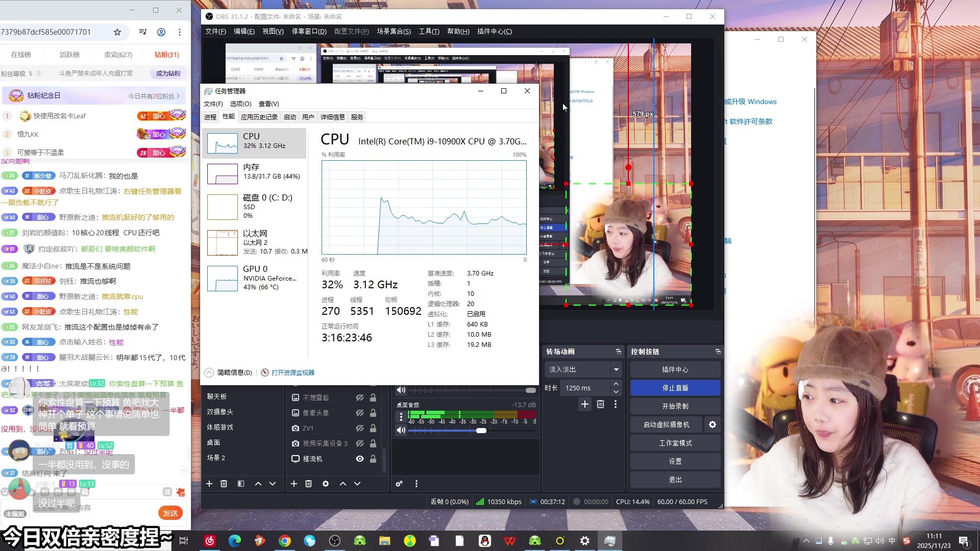Collapse task manager via 简略信息 chevron
The image size is (980, 551).
209,372
